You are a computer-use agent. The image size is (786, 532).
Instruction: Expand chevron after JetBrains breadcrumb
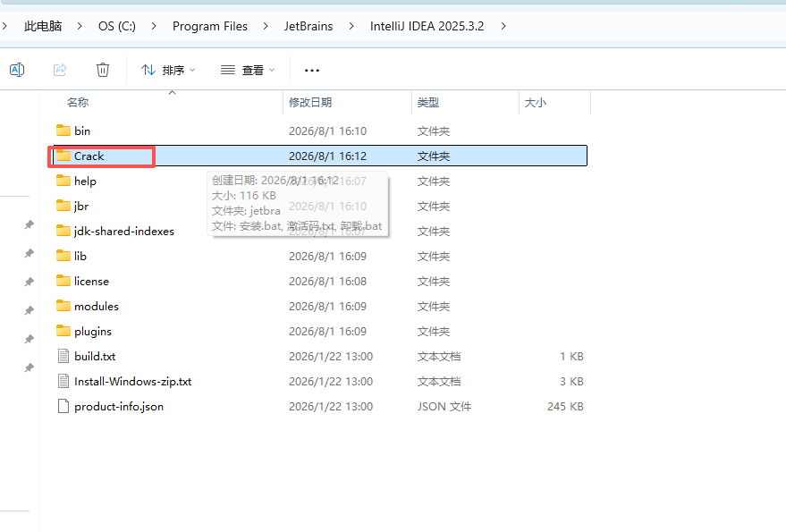coord(351,26)
